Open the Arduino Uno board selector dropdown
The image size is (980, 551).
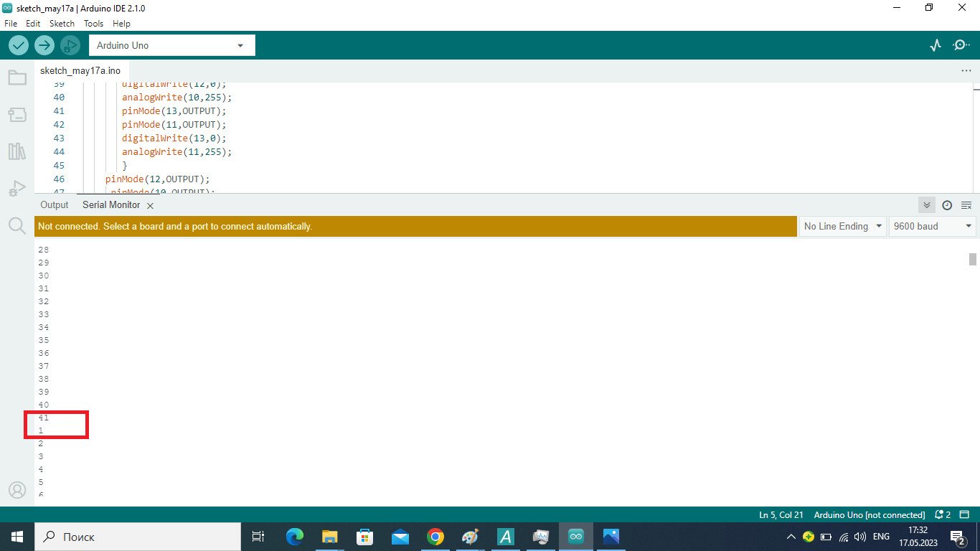point(171,45)
